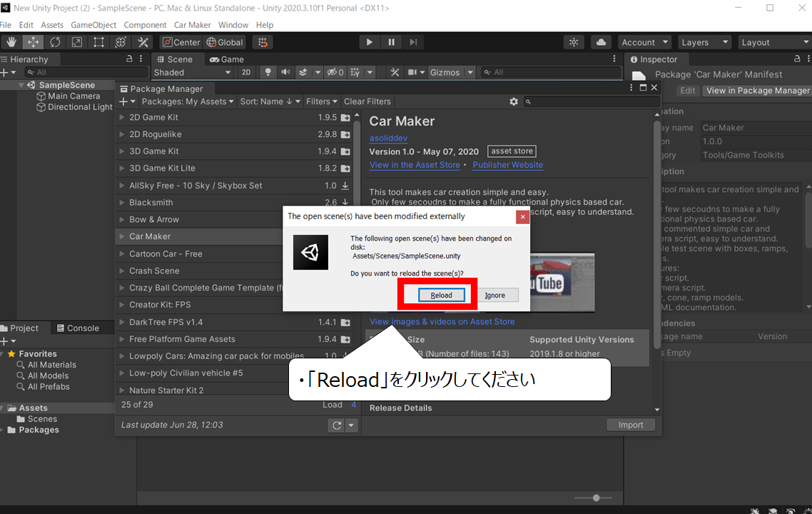Open Account dropdown
812x514 pixels.
(645, 43)
